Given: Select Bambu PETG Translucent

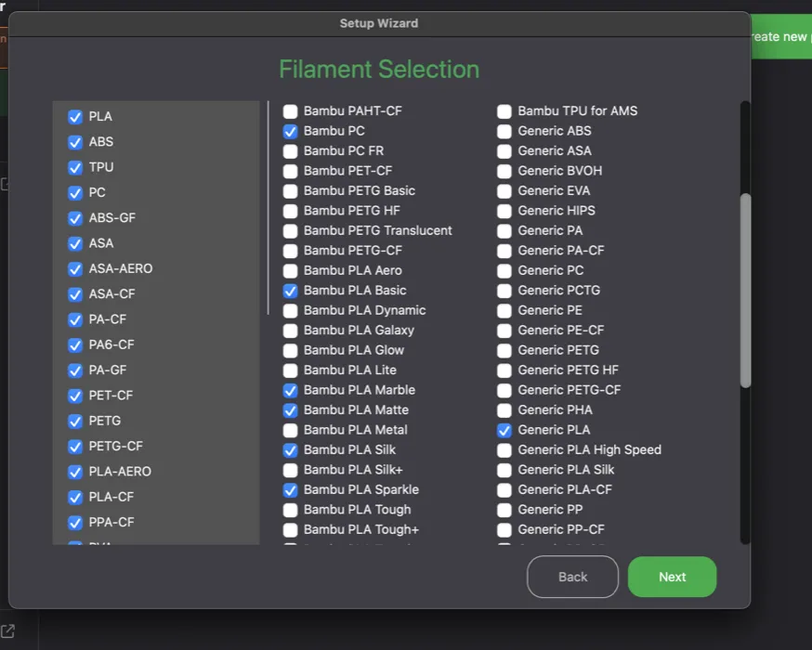Looking at the screenshot, I should pyautogui.click(x=290, y=230).
